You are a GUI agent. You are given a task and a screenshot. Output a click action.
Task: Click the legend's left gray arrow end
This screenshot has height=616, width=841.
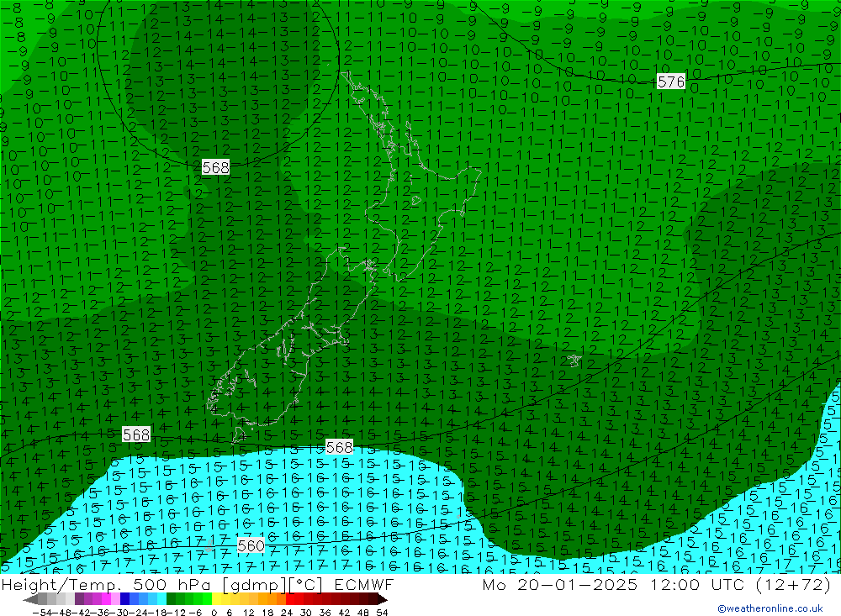(31, 599)
